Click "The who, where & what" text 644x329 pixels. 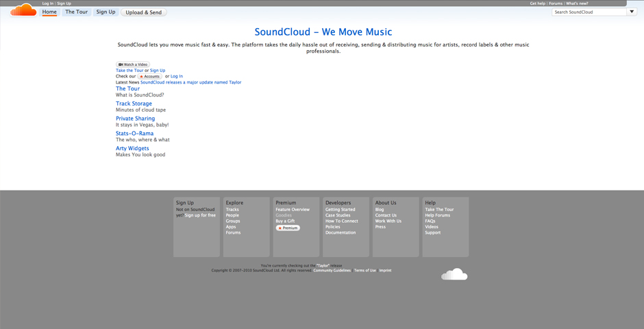coord(143,140)
